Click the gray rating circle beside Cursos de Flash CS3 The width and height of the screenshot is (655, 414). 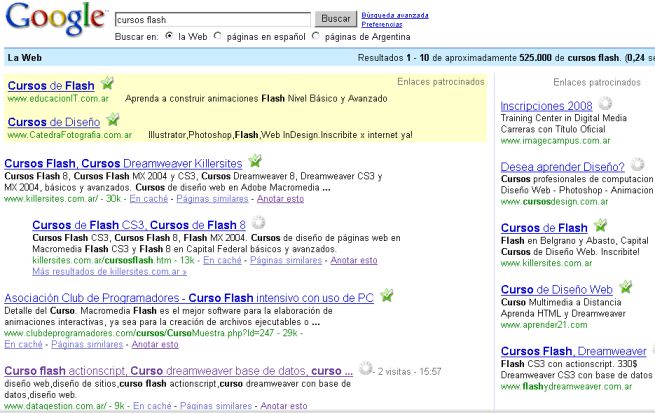tap(259, 222)
